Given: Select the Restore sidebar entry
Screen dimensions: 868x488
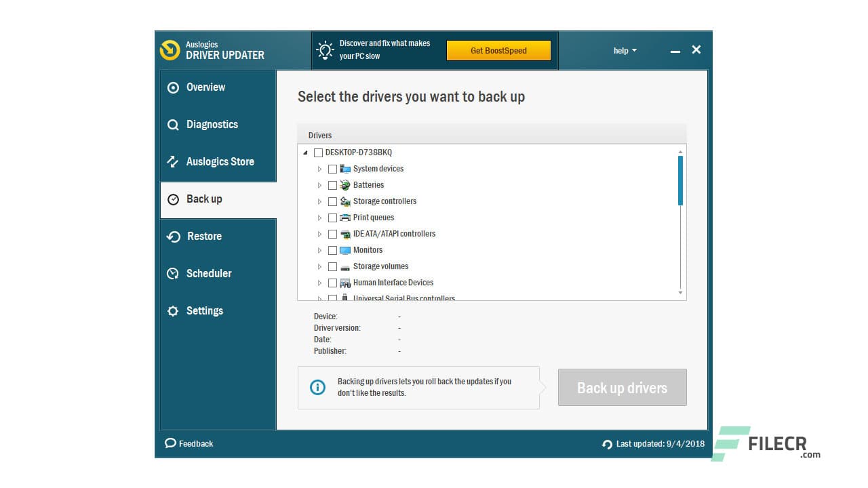Looking at the screenshot, I should [x=203, y=237].
